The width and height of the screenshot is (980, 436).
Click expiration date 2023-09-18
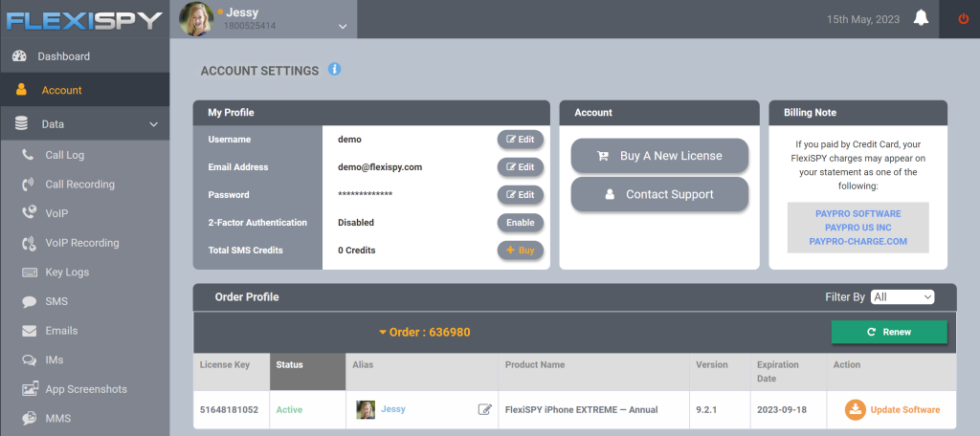coord(781,410)
